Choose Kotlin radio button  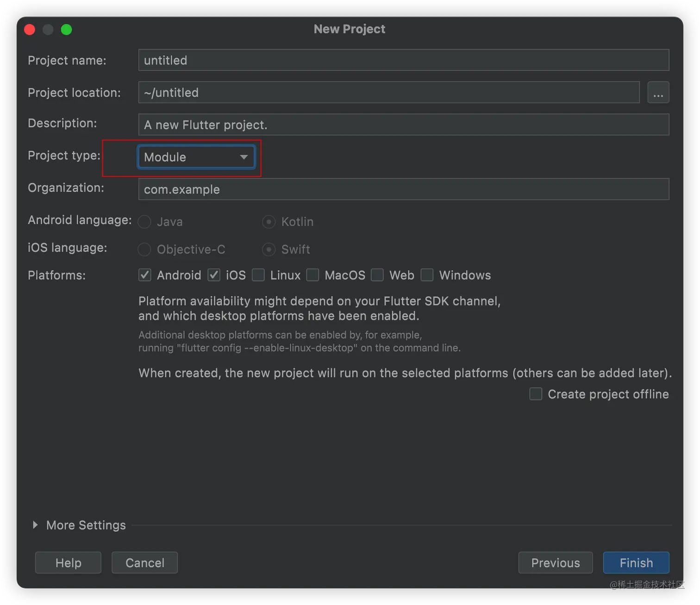(269, 222)
